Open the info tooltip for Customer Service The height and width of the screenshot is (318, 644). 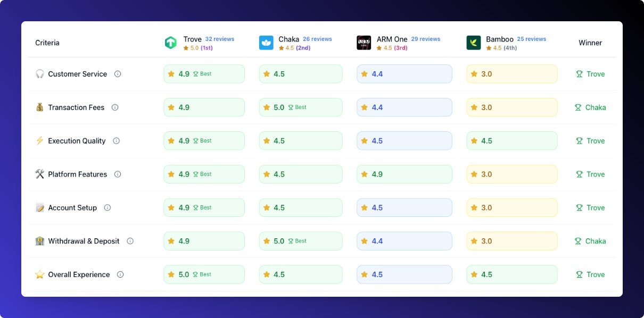[118, 74]
